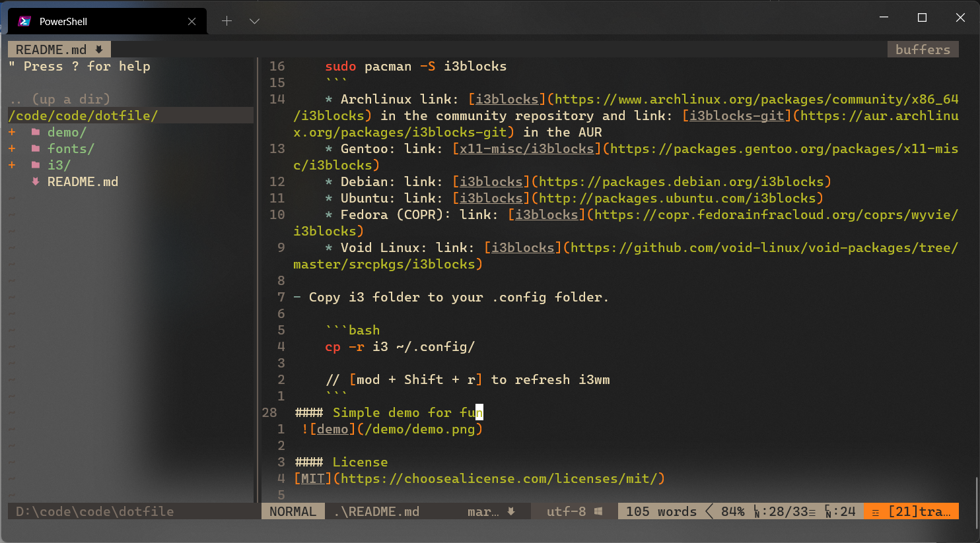This screenshot has height=543, width=980.
Task: Click the 'mar…' filetype label
Action: point(483,511)
